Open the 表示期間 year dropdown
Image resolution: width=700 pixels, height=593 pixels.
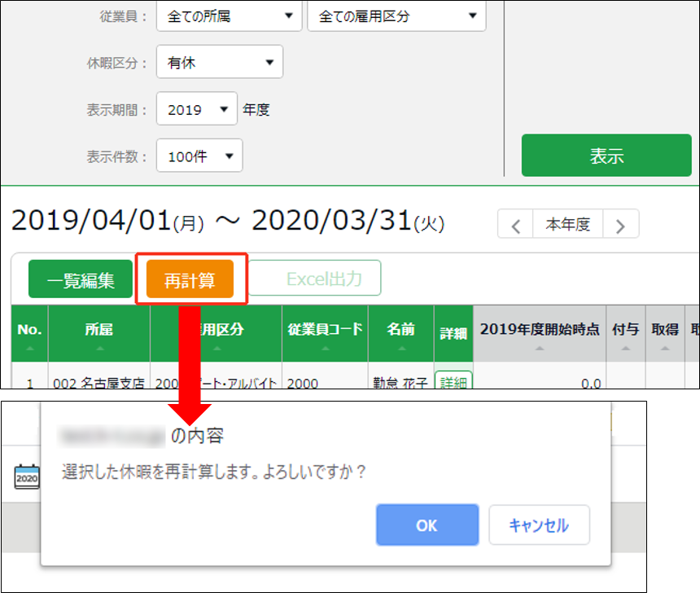coord(197,109)
